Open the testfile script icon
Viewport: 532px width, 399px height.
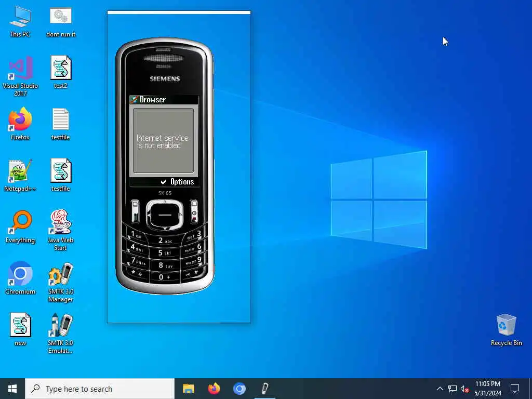[x=61, y=176]
